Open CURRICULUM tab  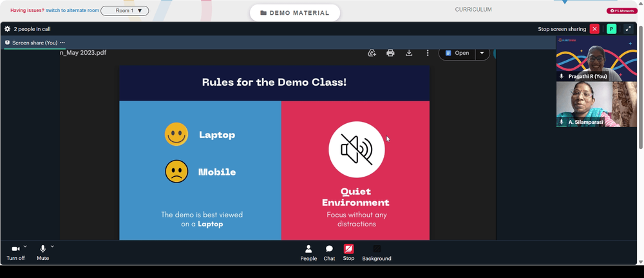(473, 10)
